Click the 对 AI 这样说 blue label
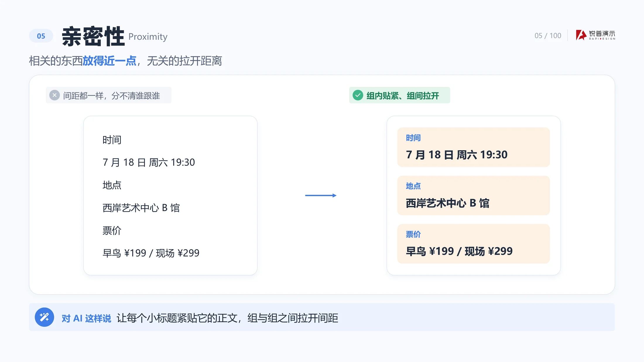Screen dimensions: 644x362 (x=86, y=318)
